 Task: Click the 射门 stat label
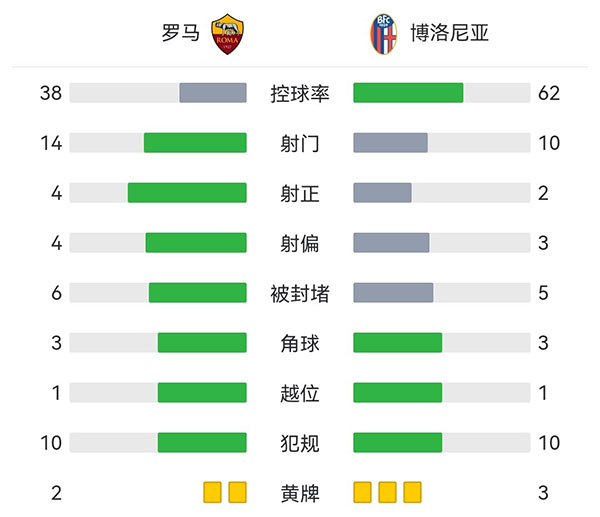coord(300,143)
